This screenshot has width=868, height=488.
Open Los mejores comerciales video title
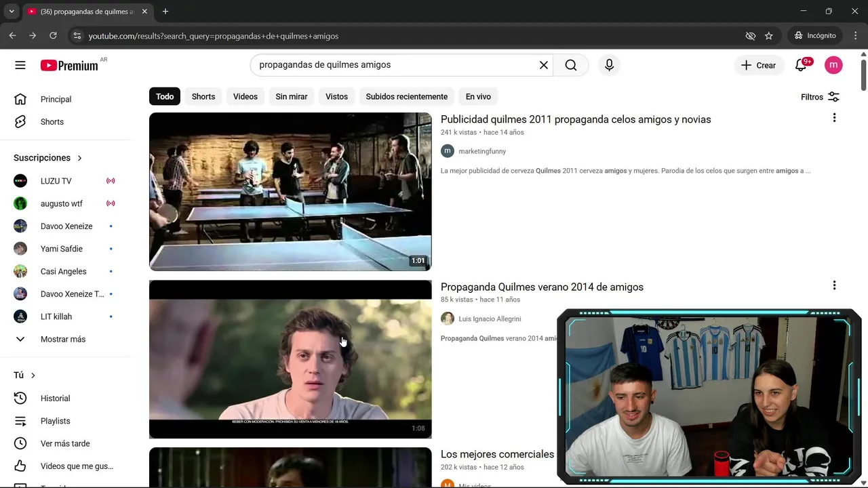(x=497, y=454)
